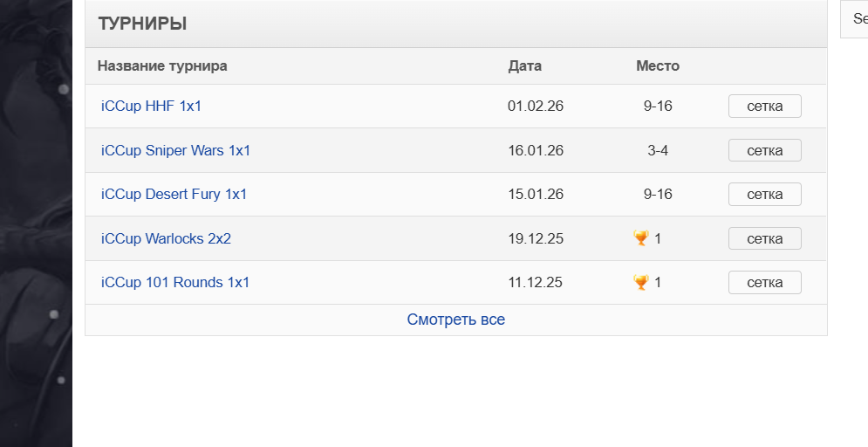Show the bracket (сетка) for iCCup HHF 1x1

click(764, 107)
